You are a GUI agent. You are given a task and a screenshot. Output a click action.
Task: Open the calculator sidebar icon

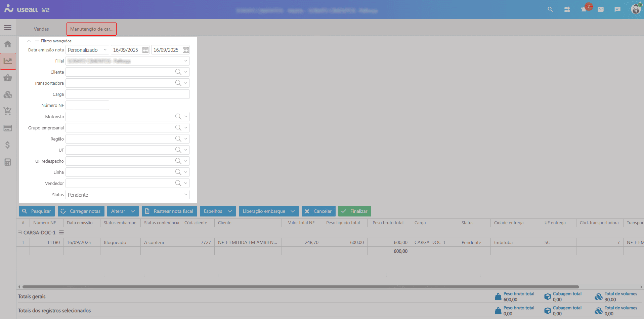(x=8, y=162)
